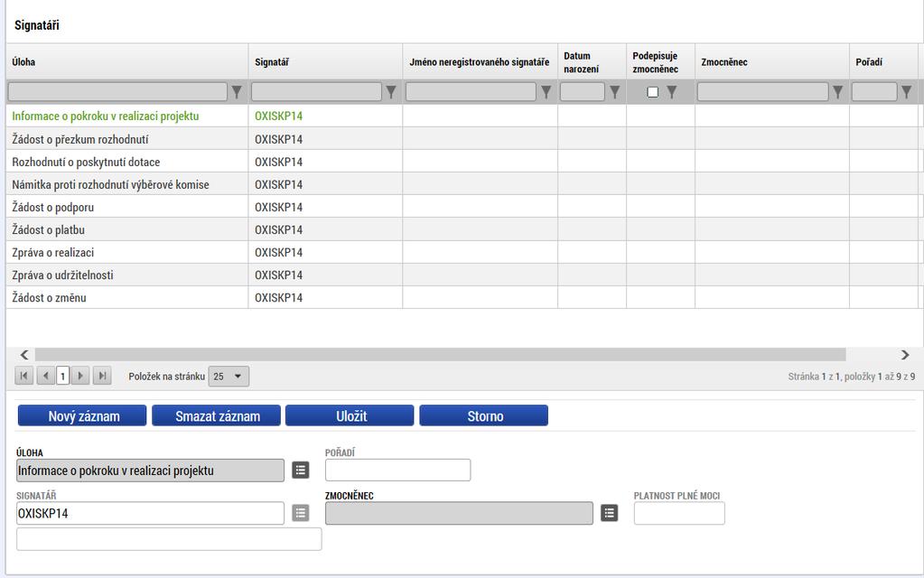Cancel changes with Storno button
924x578 pixels.
484,415
